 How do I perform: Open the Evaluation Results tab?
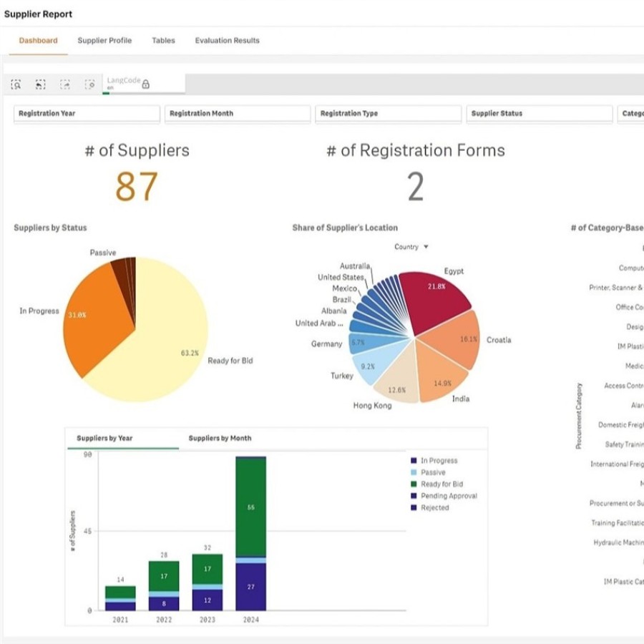(x=227, y=41)
